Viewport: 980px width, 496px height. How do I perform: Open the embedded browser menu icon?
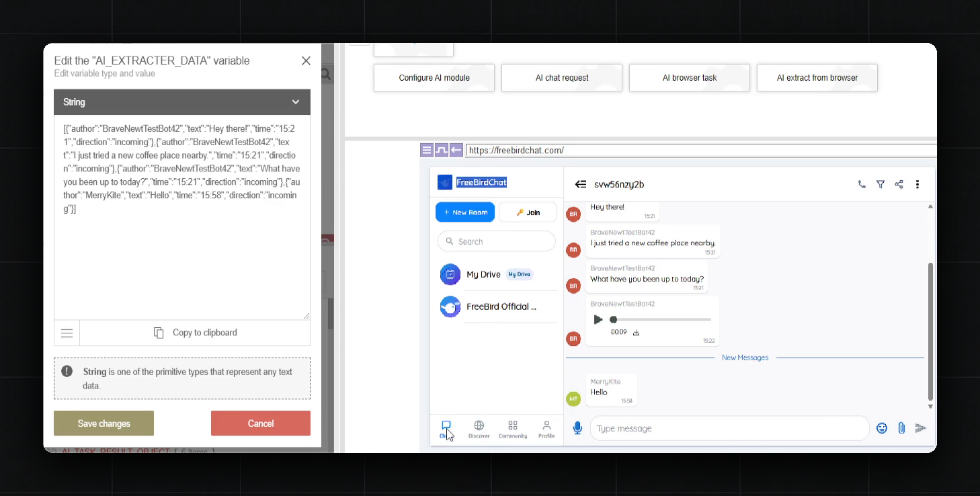pyautogui.click(x=427, y=150)
